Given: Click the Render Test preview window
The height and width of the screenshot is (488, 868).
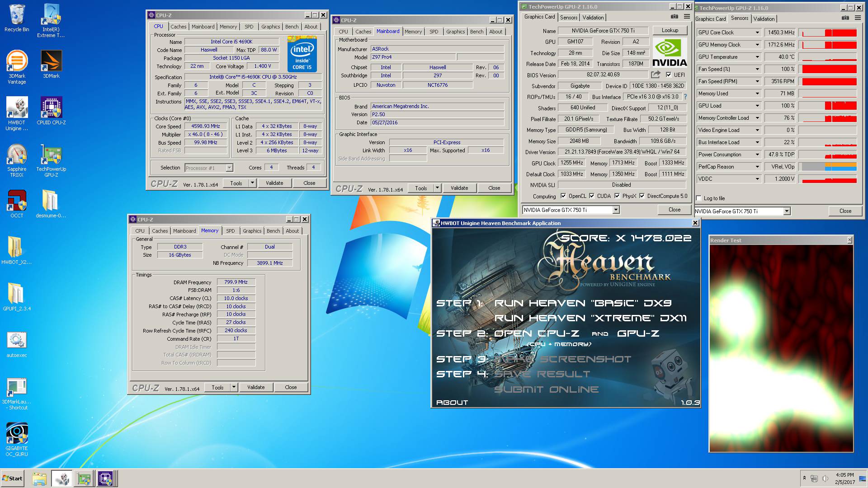Looking at the screenshot, I should click(781, 348).
